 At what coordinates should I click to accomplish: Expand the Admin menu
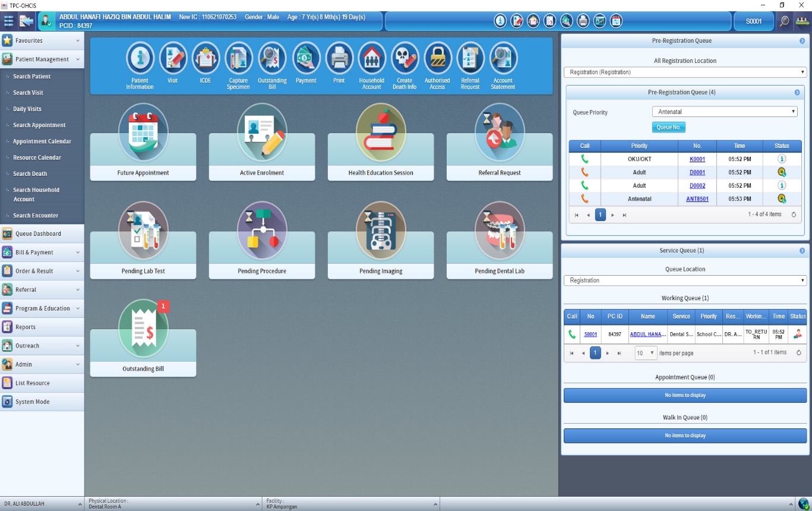pos(42,364)
